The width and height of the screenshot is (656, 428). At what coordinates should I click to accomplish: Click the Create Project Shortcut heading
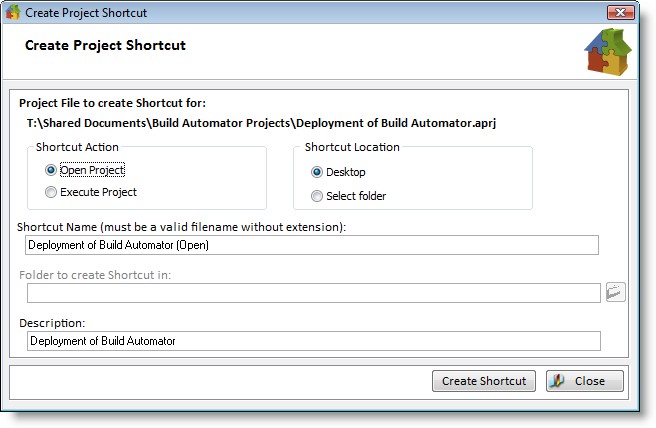click(105, 45)
